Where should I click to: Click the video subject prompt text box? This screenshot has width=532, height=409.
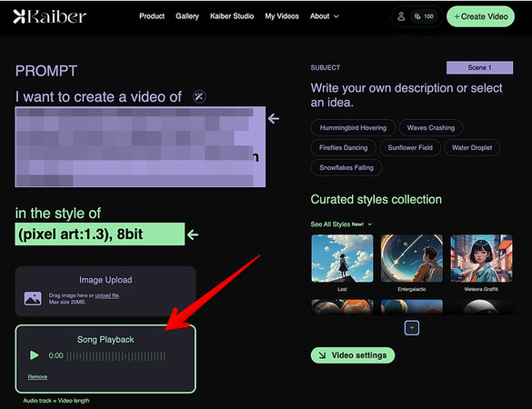pyautogui.click(x=140, y=146)
